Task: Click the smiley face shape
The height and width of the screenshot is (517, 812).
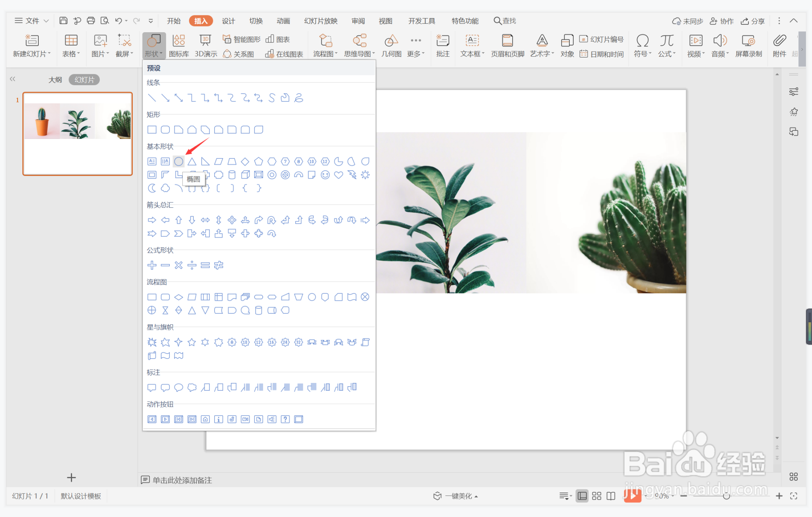Action: (x=325, y=175)
